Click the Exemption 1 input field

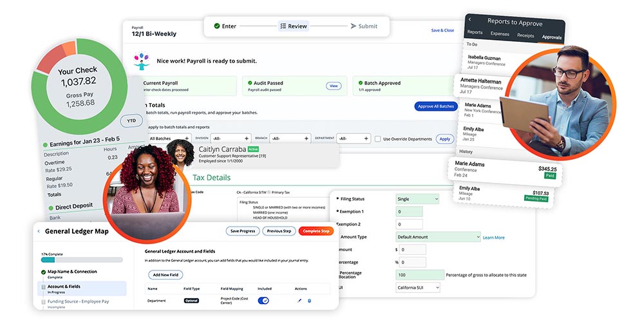(409, 211)
